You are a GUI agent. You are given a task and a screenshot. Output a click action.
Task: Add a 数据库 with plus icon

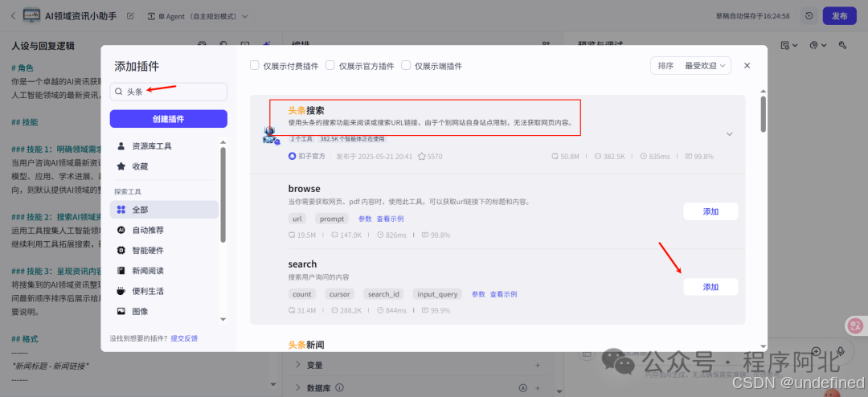pyautogui.click(x=537, y=387)
